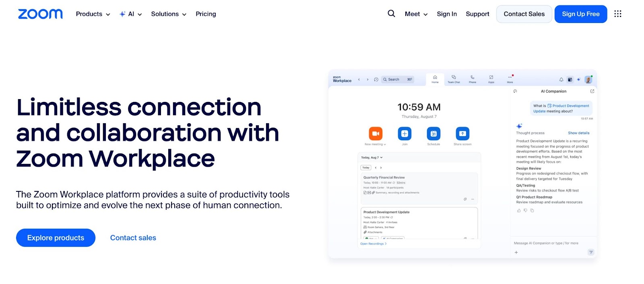Viewport: 644px width, 284px height.
Task: Click the Explore products button
Action: tap(56, 238)
